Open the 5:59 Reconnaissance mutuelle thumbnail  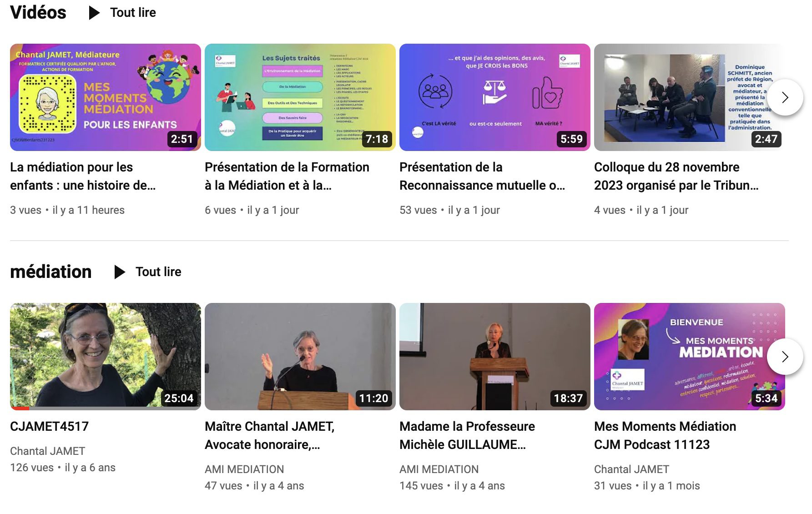(x=495, y=97)
